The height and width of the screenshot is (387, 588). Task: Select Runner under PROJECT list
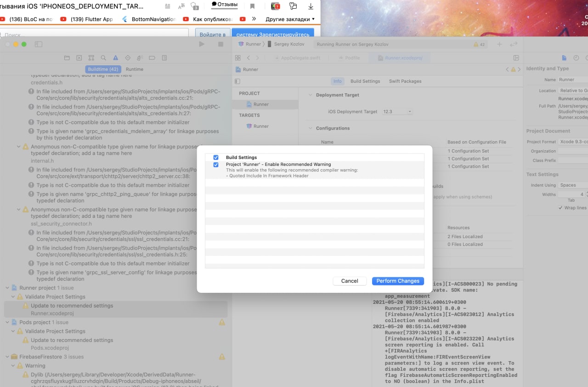(x=266, y=104)
